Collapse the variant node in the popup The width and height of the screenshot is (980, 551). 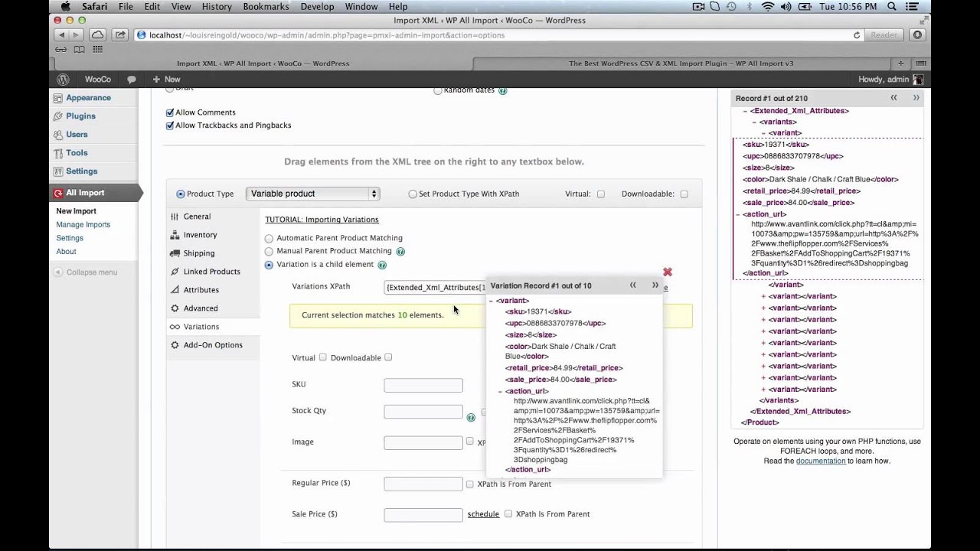point(492,301)
